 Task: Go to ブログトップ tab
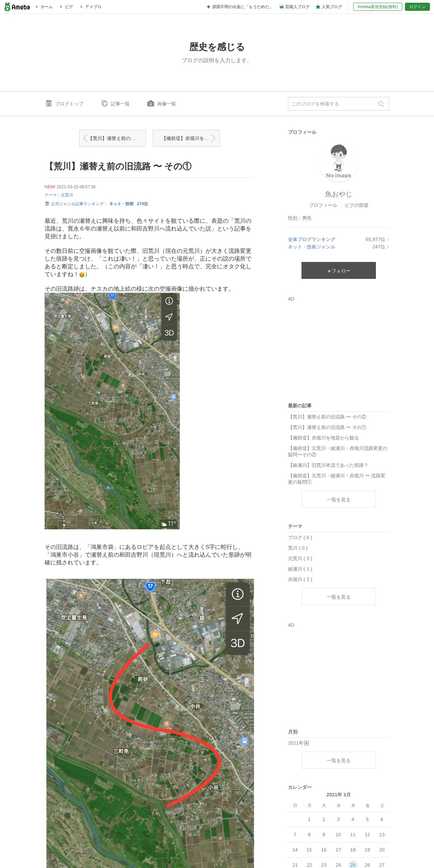click(65, 104)
